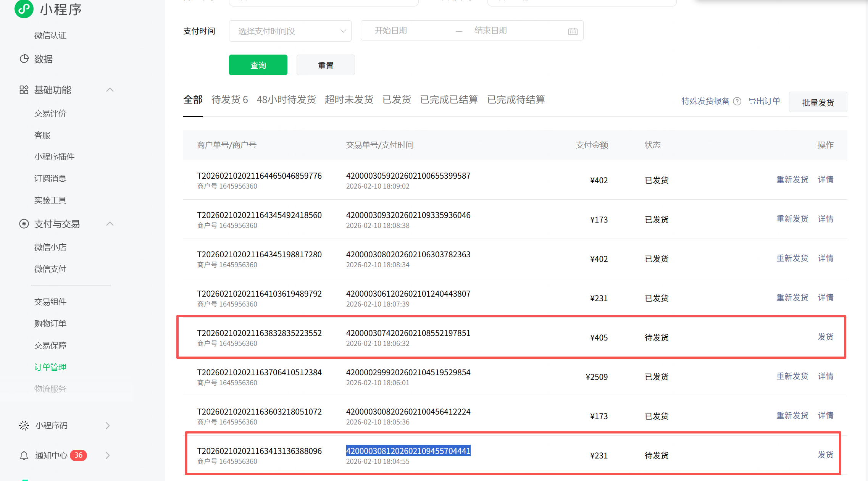Click the 支付与交易 yen icon

point(24,224)
